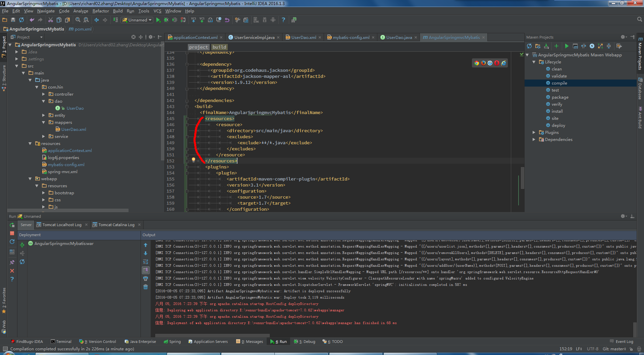Click scroll-to-source target icon in Project panel
Viewport: 644px width, 355px height.
[133, 37]
